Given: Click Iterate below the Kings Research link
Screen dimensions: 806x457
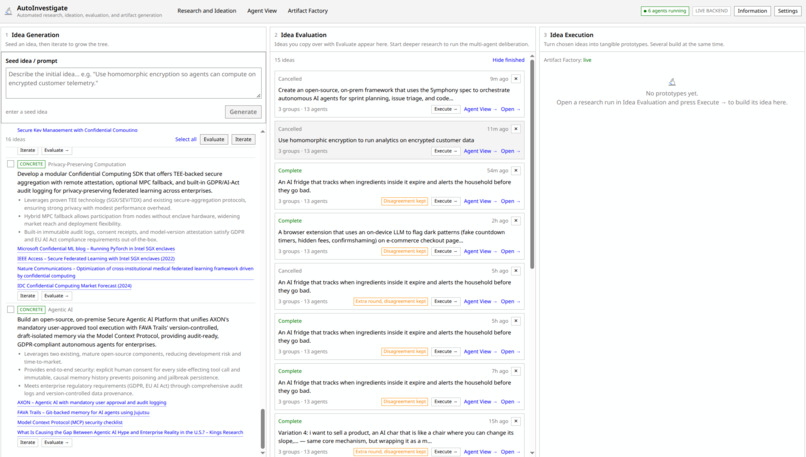Looking at the screenshot, I should 27,443.
